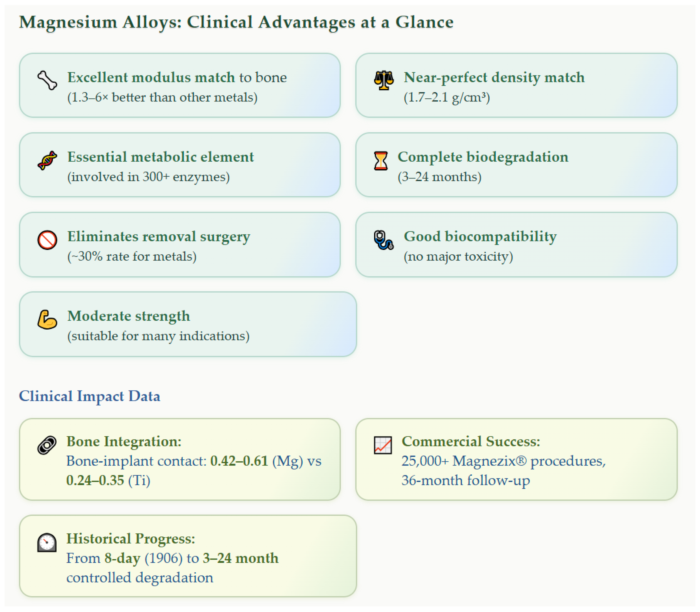
Task: Click the 'Moderate strength' heading
Action: [x=129, y=316]
